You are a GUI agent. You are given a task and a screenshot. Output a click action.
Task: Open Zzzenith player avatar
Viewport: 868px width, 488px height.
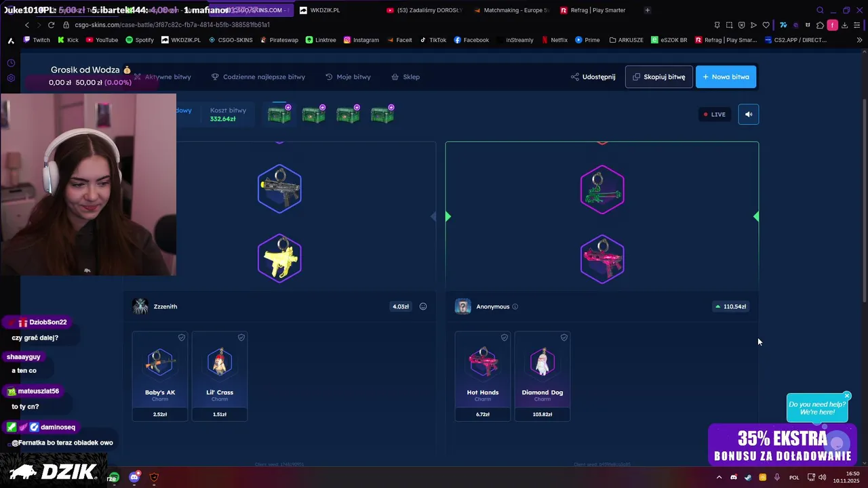(x=140, y=306)
